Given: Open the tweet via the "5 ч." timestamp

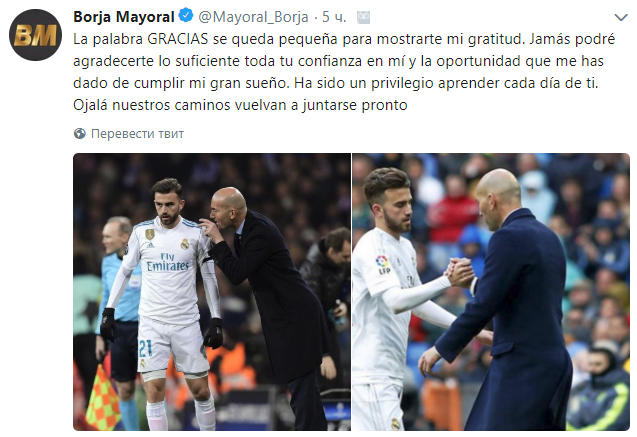Looking at the screenshot, I should [334, 17].
